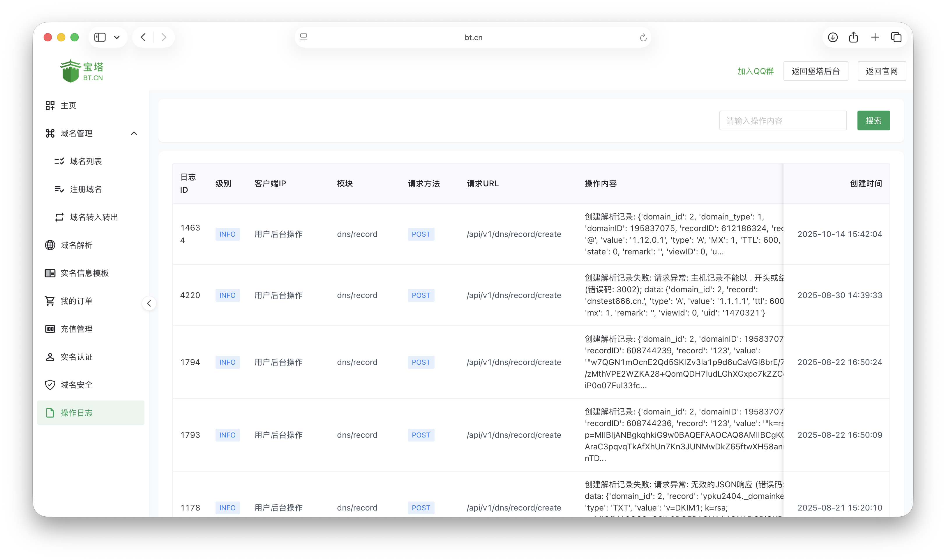Image resolution: width=946 pixels, height=560 pixels.
Task: Select 域名转入转出 in the sidebar
Action: click(93, 217)
